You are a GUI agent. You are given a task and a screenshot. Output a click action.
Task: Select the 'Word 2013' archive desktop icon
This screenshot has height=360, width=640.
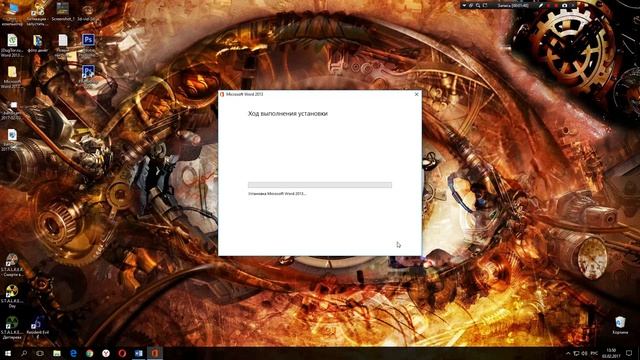click(x=12, y=45)
